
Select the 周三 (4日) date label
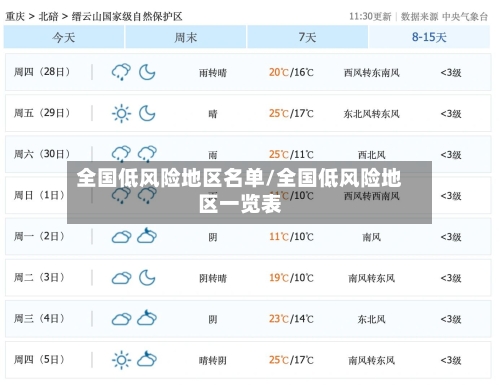[x=39, y=318]
